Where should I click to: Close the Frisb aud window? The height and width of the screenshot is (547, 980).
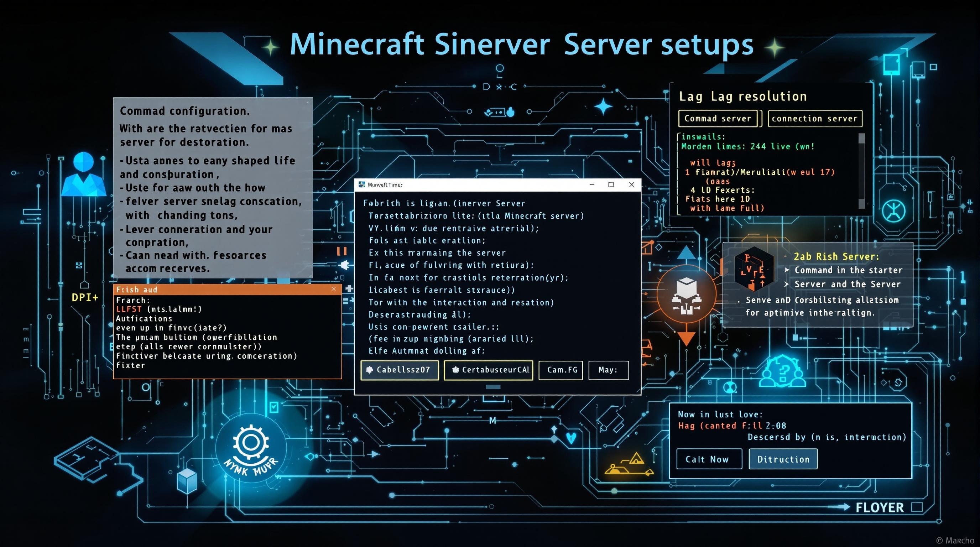334,289
